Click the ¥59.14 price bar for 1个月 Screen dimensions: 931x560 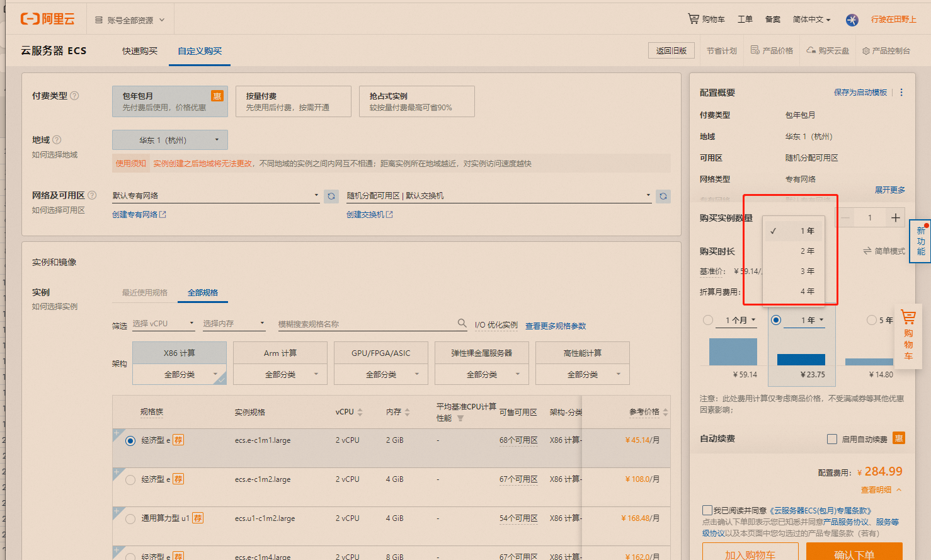(x=733, y=351)
